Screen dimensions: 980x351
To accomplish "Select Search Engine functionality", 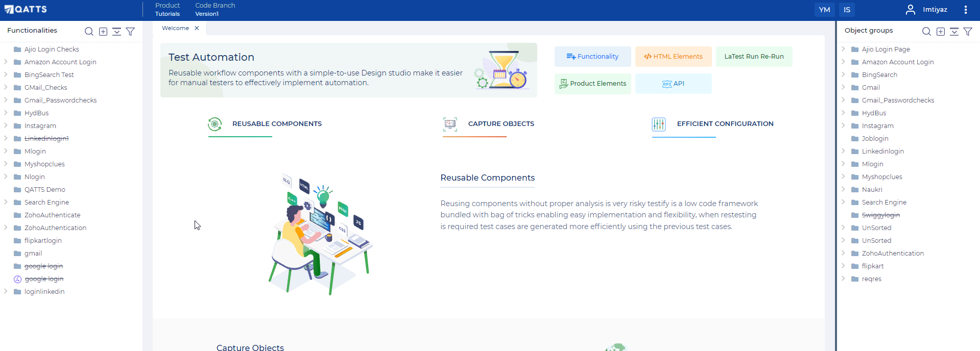I will (46, 203).
